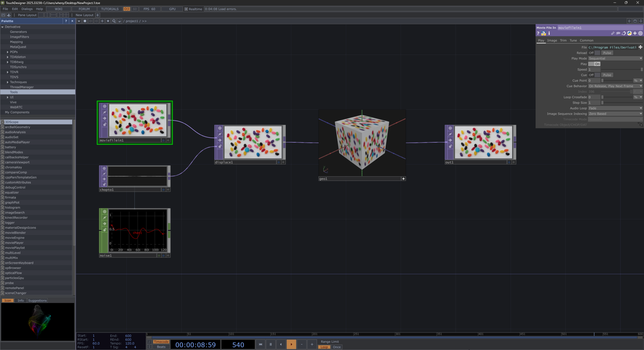Click the lock flag on noise1 node

pyautogui.click(x=105, y=230)
